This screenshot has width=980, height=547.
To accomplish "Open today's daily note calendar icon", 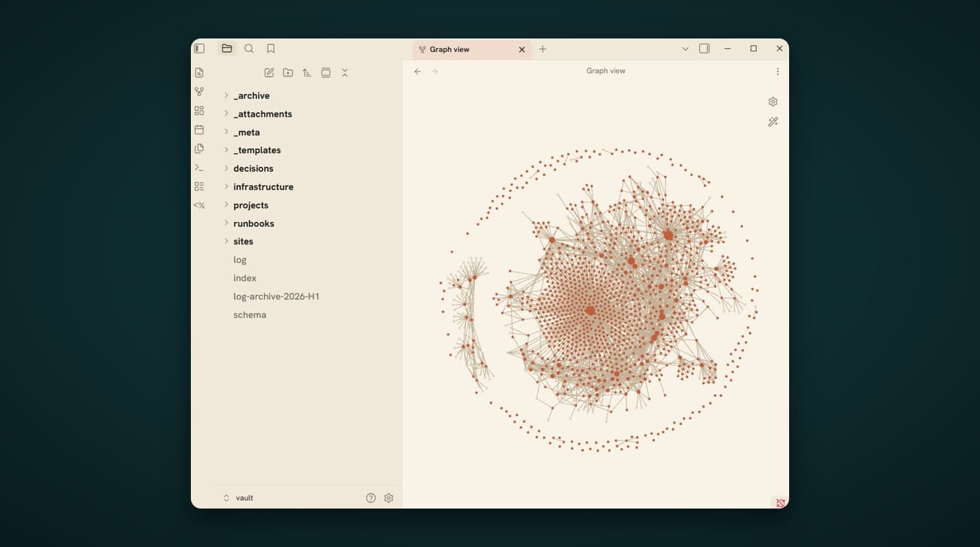I will pyautogui.click(x=199, y=130).
